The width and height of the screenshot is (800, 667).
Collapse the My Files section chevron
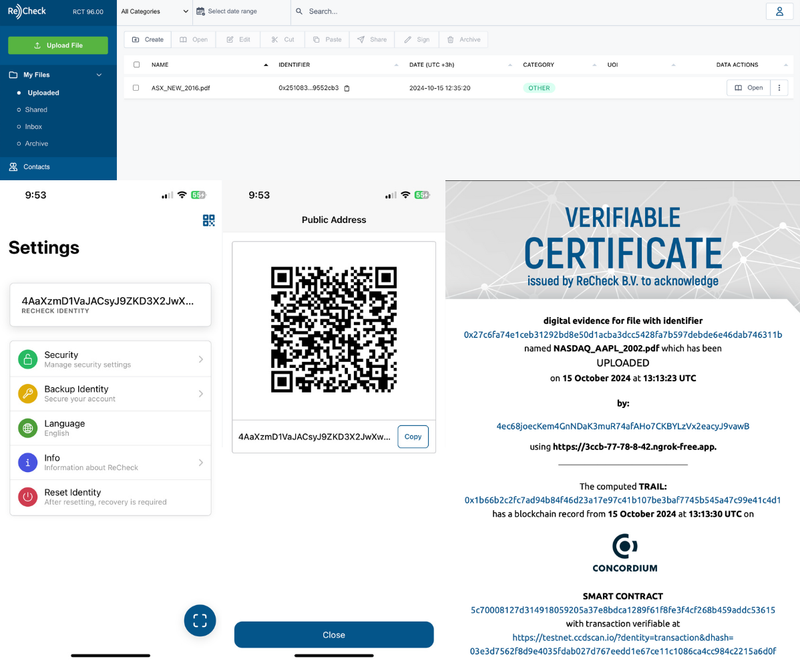99,75
